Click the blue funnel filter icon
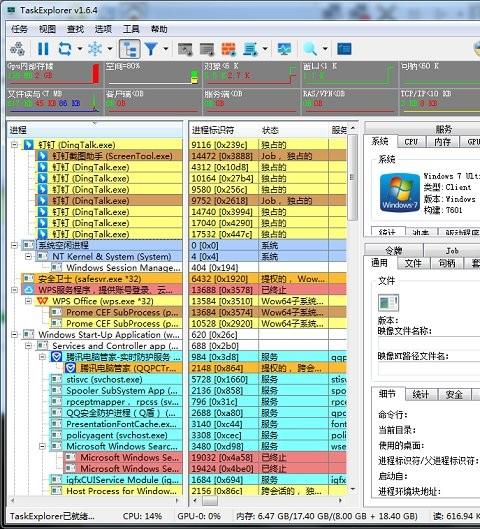 (x=151, y=49)
